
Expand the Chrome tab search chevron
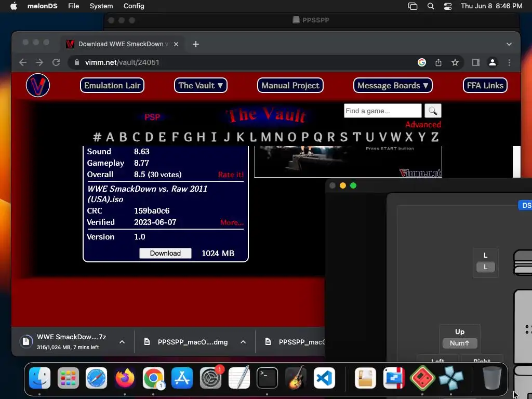click(509, 44)
